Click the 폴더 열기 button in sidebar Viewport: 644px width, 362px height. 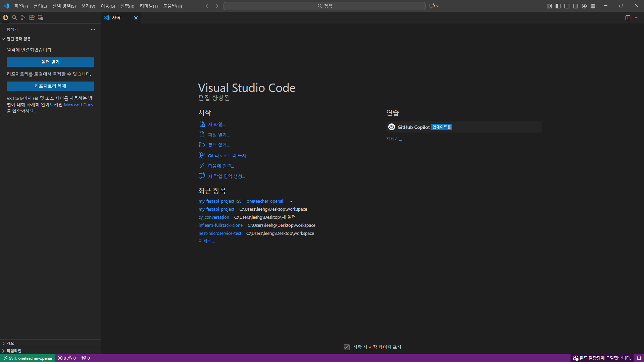tap(50, 62)
